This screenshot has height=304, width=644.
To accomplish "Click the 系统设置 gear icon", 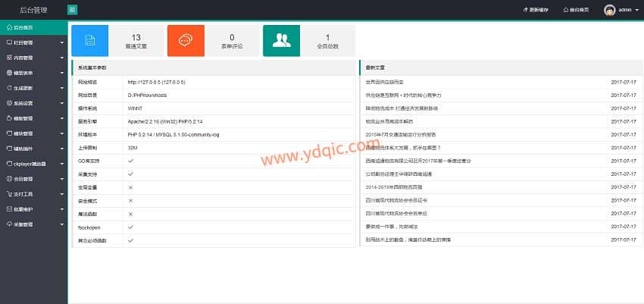I will [x=9, y=103].
